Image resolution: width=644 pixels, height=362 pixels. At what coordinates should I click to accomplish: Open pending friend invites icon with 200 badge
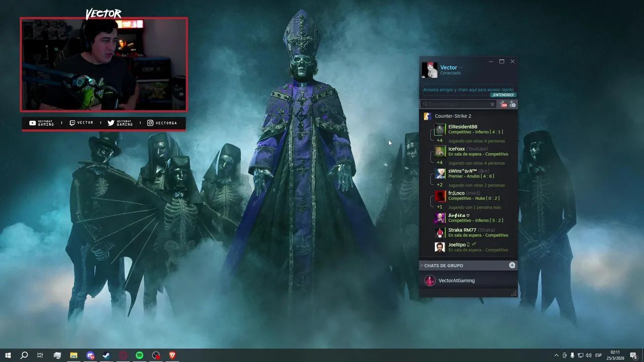pos(503,104)
